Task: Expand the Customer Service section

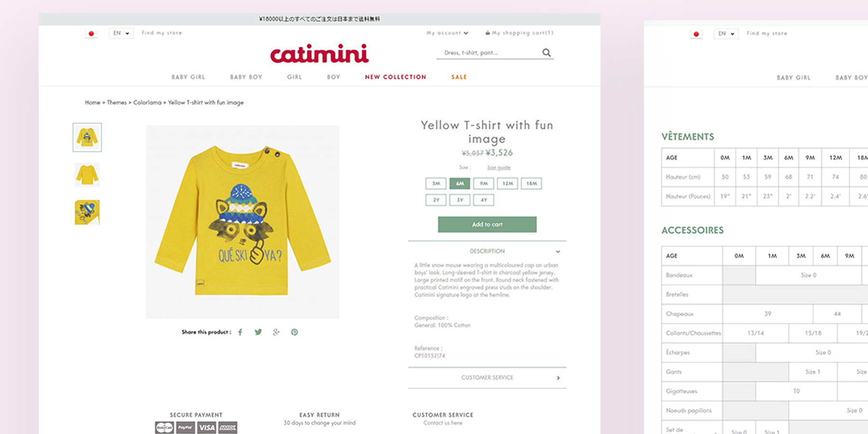Action: (x=558, y=378)
